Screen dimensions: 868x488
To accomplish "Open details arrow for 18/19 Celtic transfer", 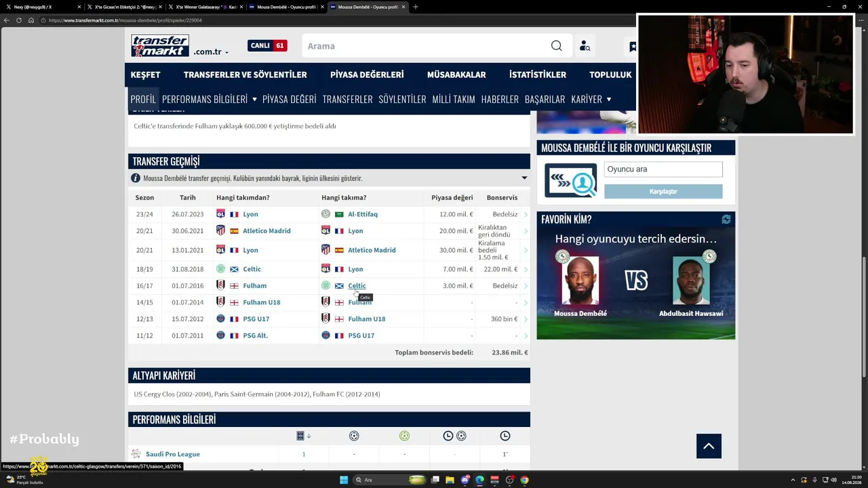I will tap(526, 269).
